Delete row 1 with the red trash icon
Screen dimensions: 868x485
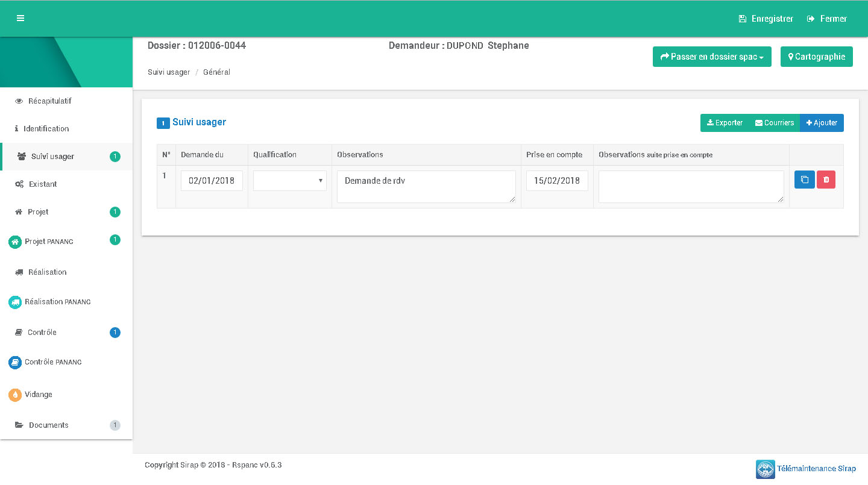pos(826,180)
